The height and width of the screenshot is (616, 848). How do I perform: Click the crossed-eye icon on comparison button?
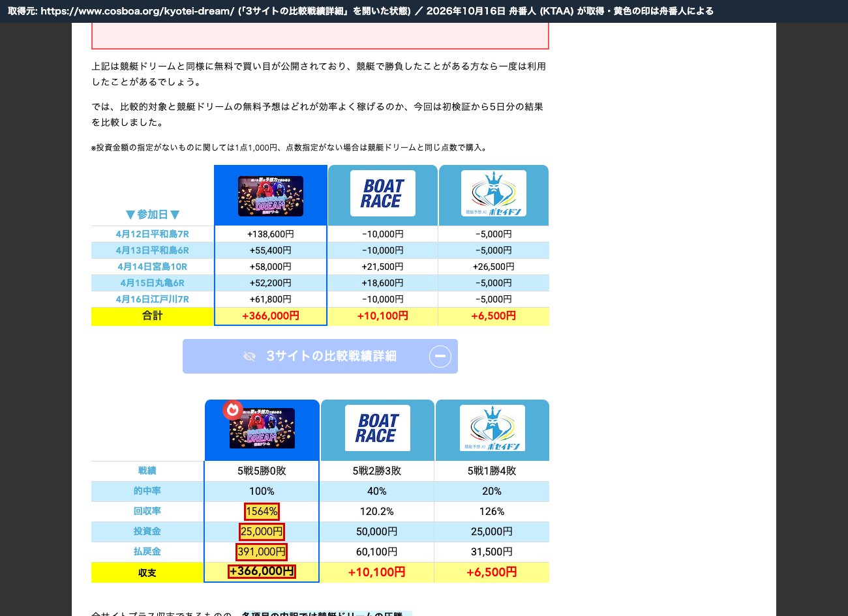(x=249, y=356)
